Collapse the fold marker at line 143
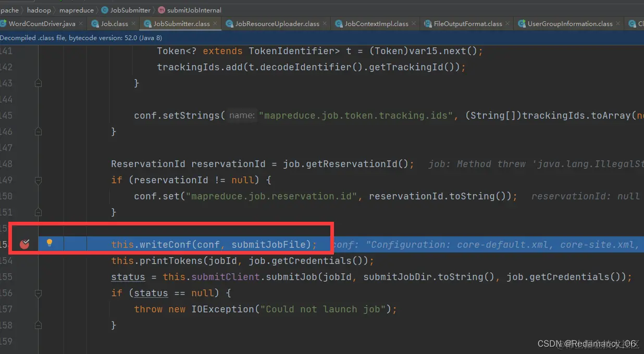 38,83
